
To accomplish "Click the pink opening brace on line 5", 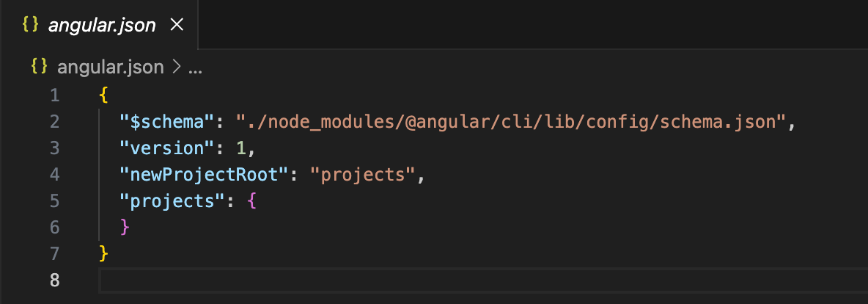I will pos(252,200).
